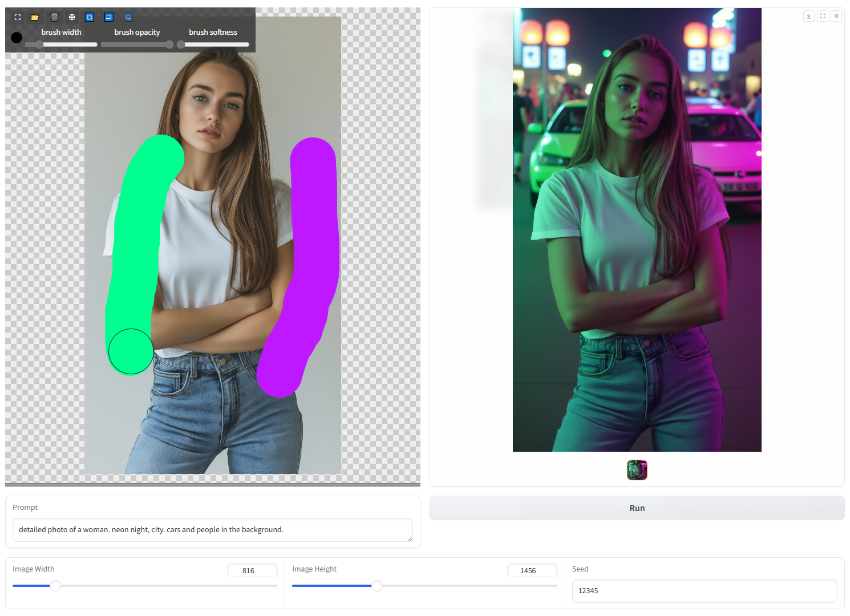Select the black brush color swatch
850x616 pixels.
coord(16,38)
